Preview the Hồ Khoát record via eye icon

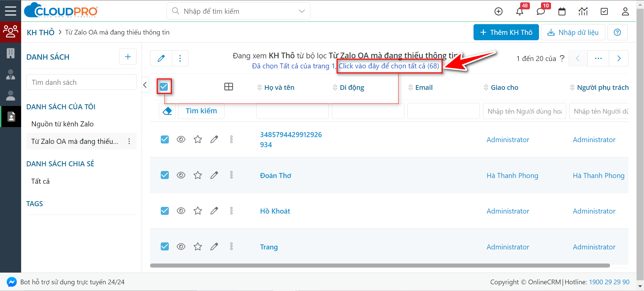pos(181,211)
